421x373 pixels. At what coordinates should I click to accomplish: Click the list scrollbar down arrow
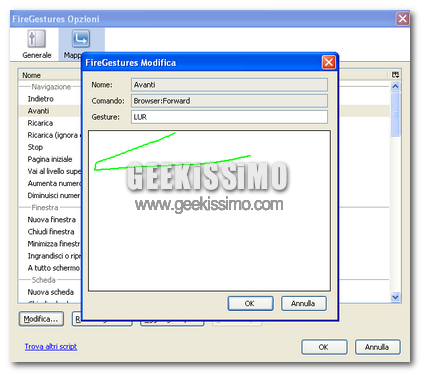click(395, 297)
